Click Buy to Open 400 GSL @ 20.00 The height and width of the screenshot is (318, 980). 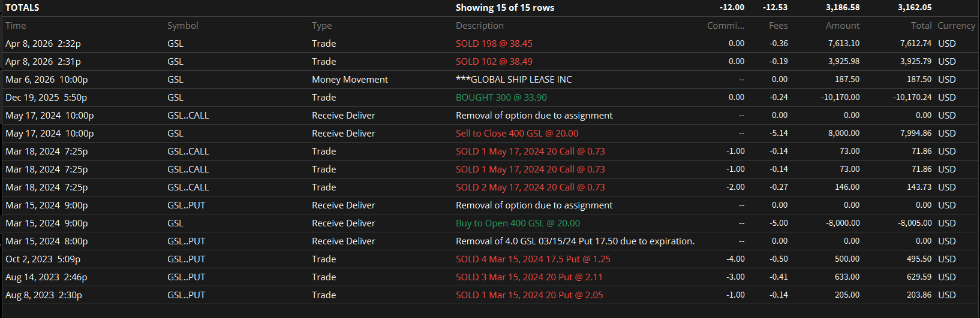pos(518,223)
